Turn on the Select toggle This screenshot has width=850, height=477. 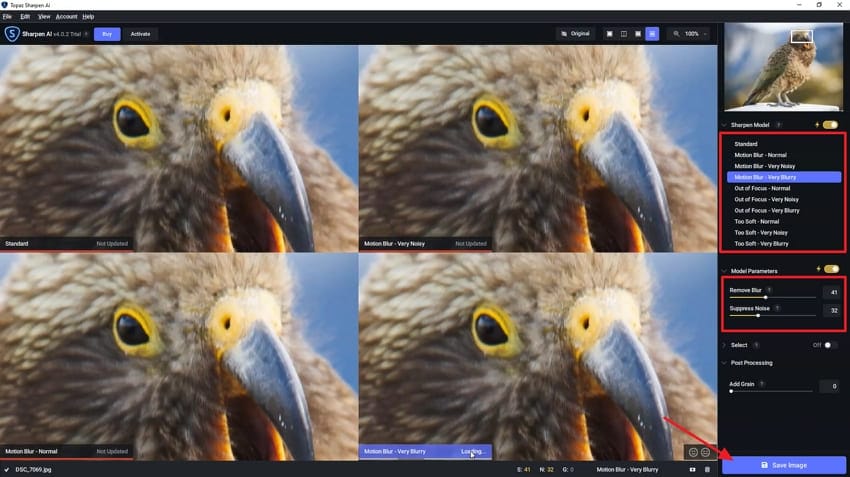pos(830,345)
